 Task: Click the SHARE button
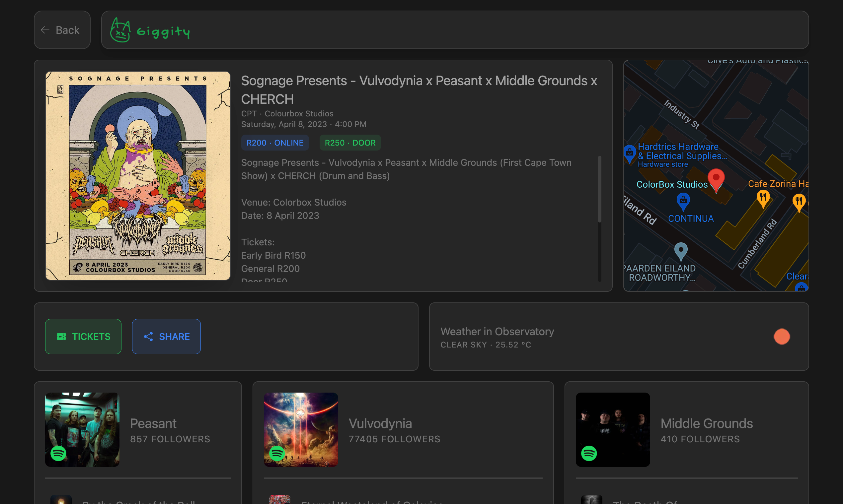click(166, 337)
